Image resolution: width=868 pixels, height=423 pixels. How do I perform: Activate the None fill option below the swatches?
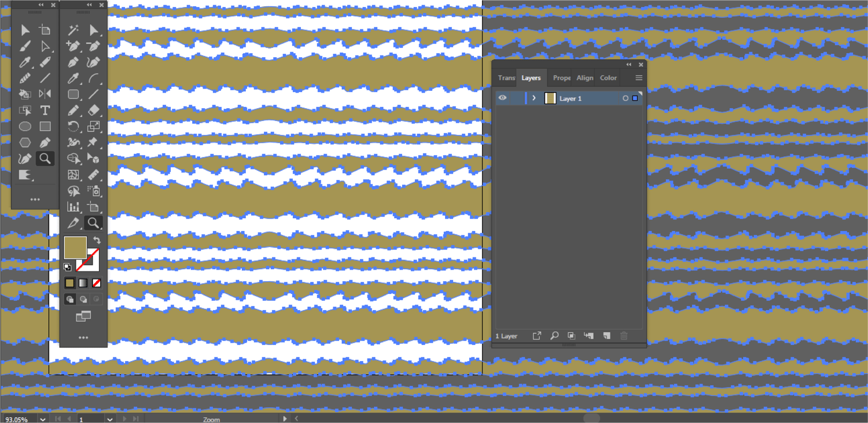(x=96, y=283)
